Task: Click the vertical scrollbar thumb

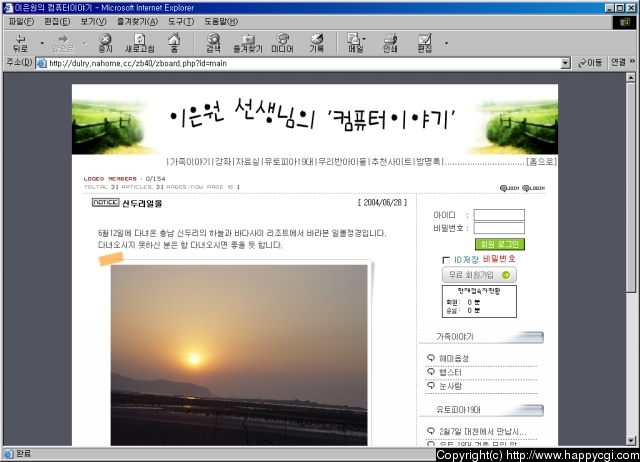Action: click(631, 187)
